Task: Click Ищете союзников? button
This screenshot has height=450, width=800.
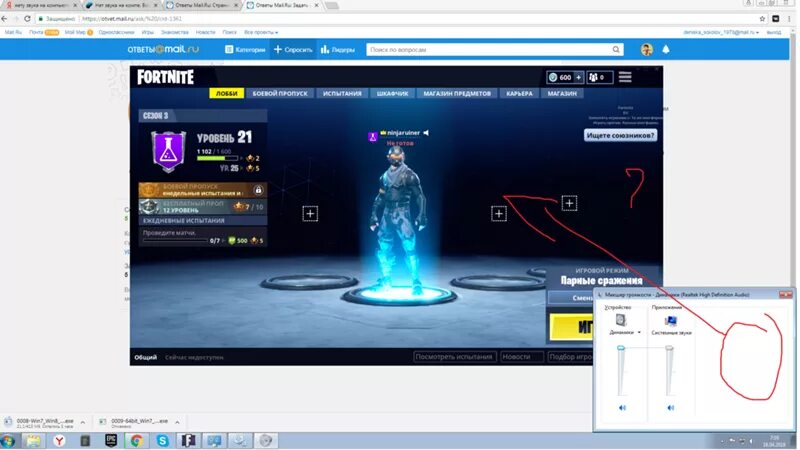Action: [x=620, y=135]
